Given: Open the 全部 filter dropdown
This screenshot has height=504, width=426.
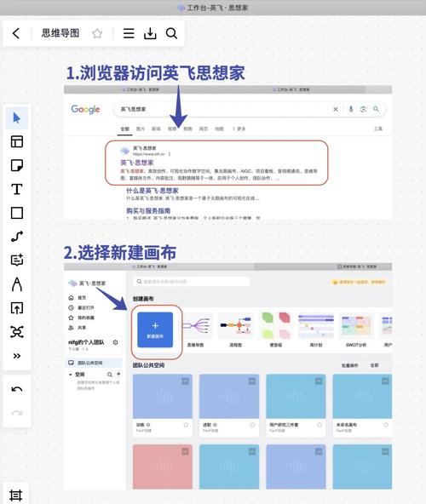Looking at the screenshot, I should 374,365.
